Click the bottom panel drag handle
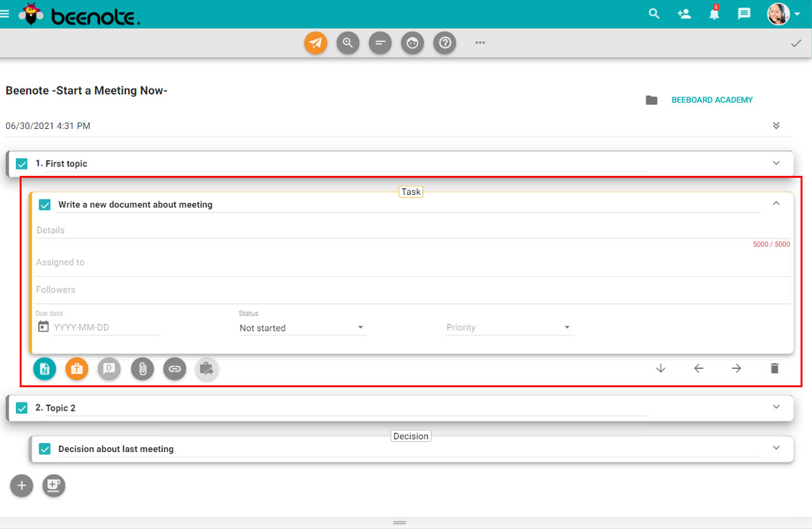 [x=400, y=522]
